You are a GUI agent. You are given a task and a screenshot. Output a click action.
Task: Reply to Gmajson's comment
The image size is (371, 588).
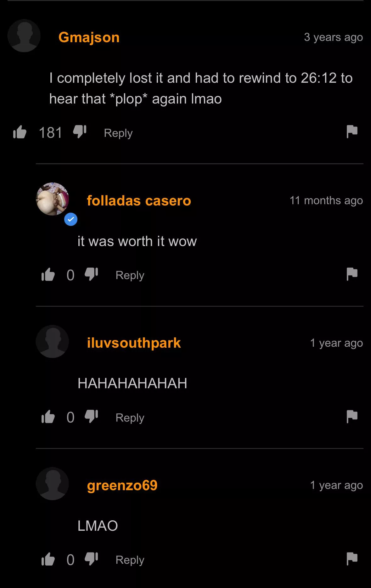118,133
